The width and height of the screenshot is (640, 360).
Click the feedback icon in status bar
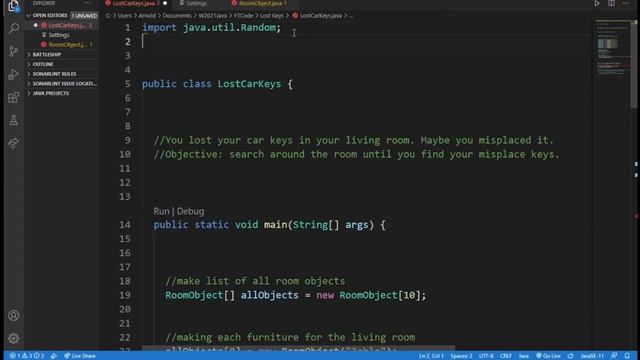tap(614, 356)
